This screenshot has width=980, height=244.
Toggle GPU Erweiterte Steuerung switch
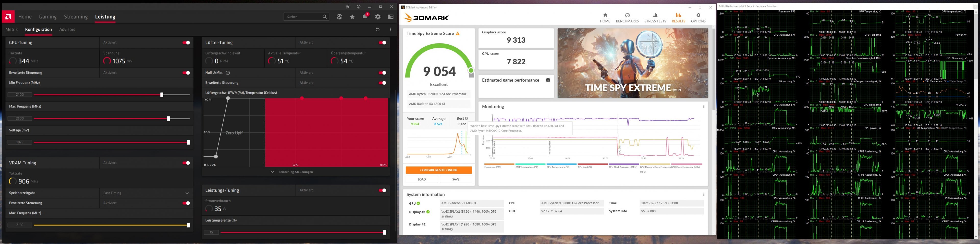click(x=186, y=73)
